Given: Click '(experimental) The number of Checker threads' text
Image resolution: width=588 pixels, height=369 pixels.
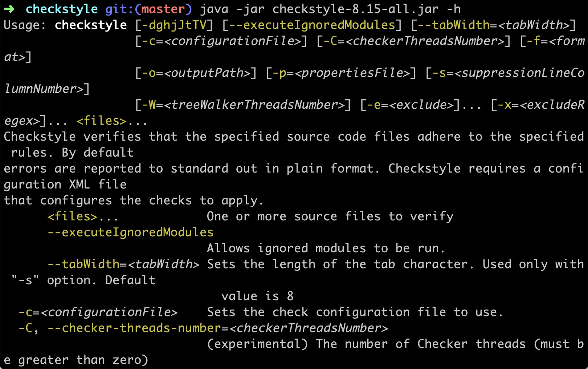Looking at the screenshot, I should (366, 344).
